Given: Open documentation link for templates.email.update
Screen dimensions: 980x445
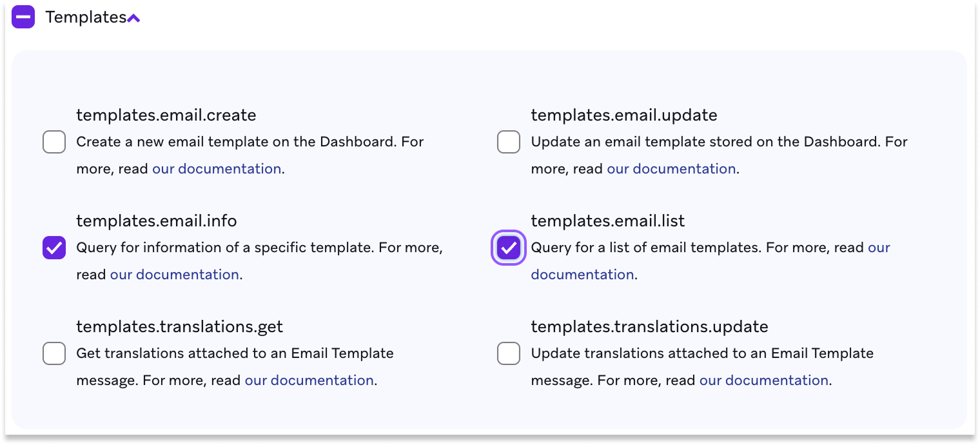Looking at the screenshot, I should 671,169.
